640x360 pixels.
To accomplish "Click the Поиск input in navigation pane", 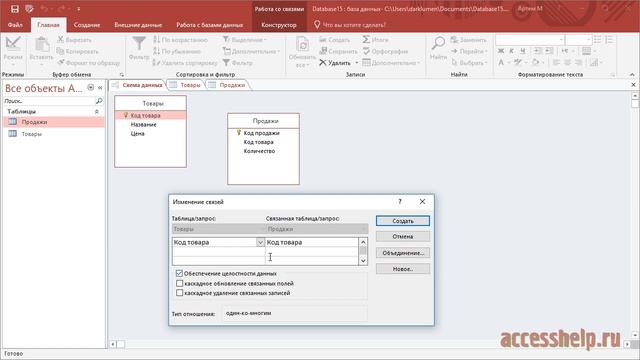I will click(49, 101).
